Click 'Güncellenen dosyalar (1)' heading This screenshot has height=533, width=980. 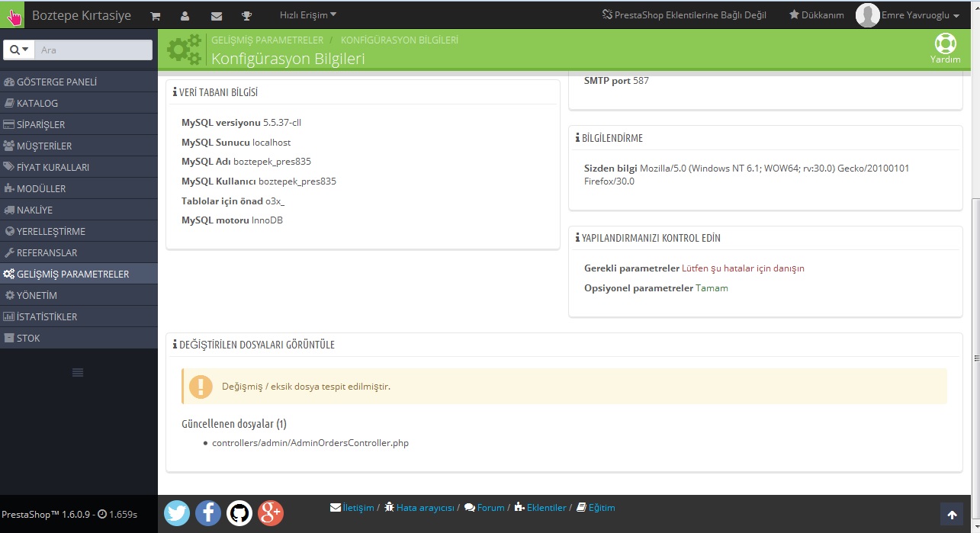234,424
